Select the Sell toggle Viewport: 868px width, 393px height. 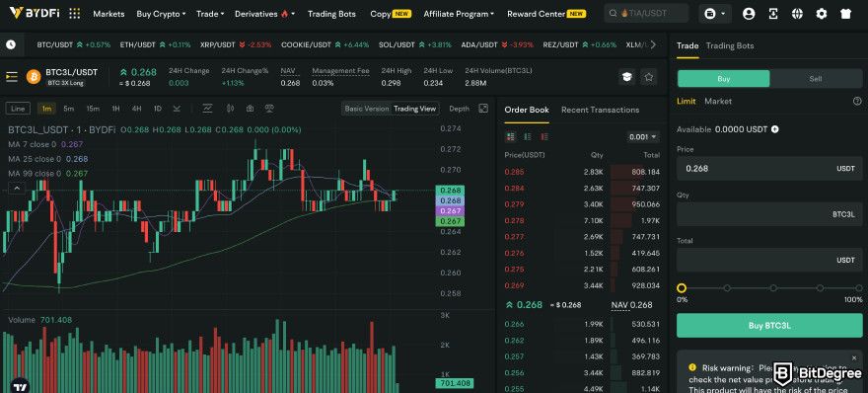[816, 79]
